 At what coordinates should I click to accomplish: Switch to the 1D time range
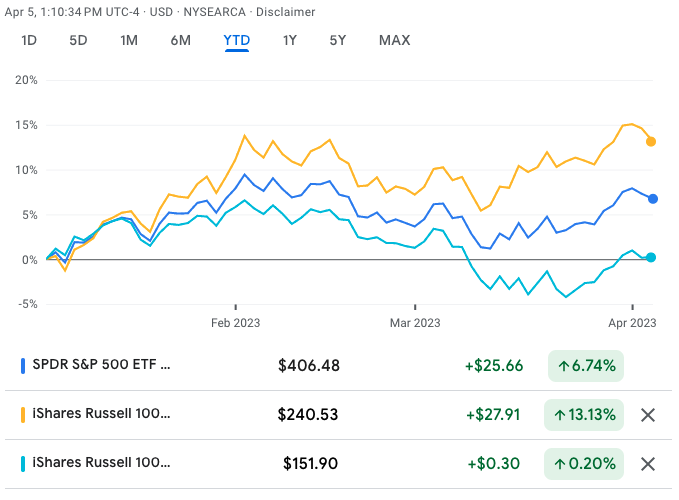29,41
